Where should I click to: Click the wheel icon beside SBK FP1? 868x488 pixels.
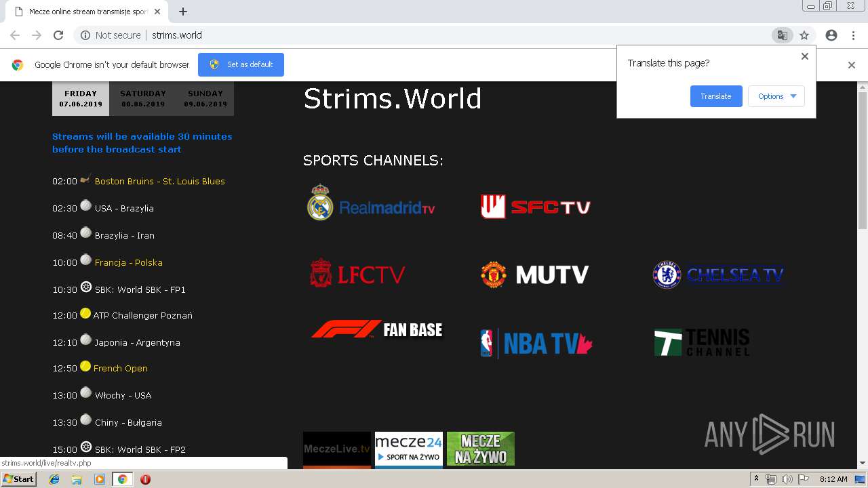[85, 287]
